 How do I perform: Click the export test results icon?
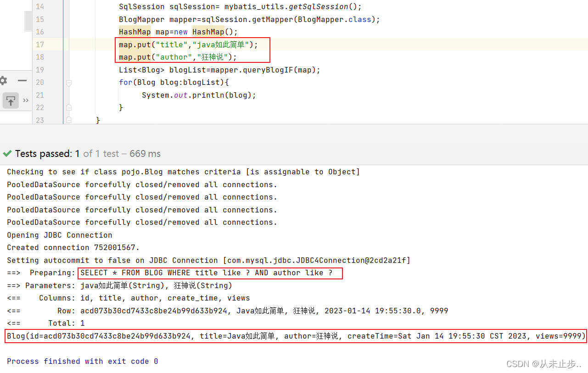(11, 100)
